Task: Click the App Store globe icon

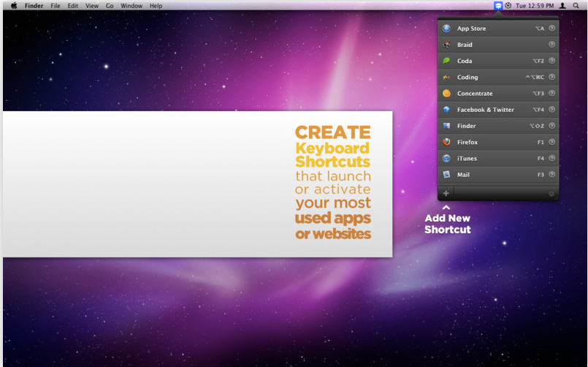Action: [446, 29]
